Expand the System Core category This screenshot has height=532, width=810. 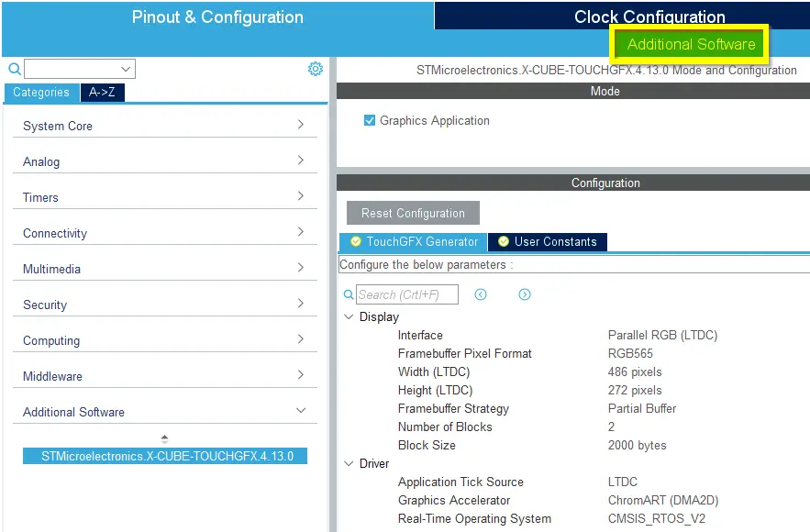(x=165, y=126)
